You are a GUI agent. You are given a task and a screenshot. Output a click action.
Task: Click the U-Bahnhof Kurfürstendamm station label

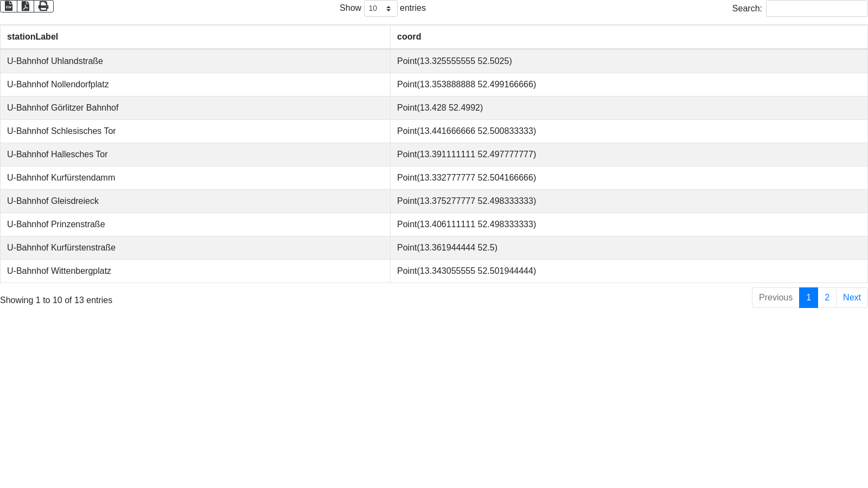click(61, 178)
